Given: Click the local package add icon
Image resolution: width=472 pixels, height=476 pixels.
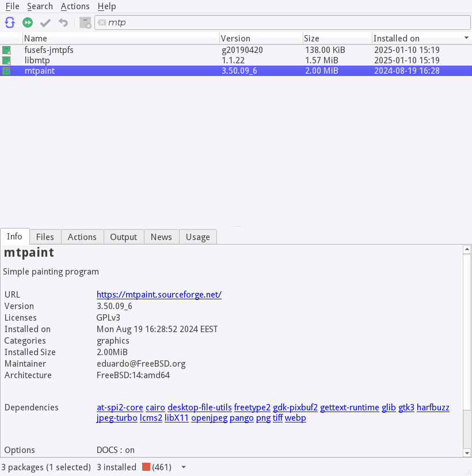Looking at the screenshot, I should [x=85, y=23].
